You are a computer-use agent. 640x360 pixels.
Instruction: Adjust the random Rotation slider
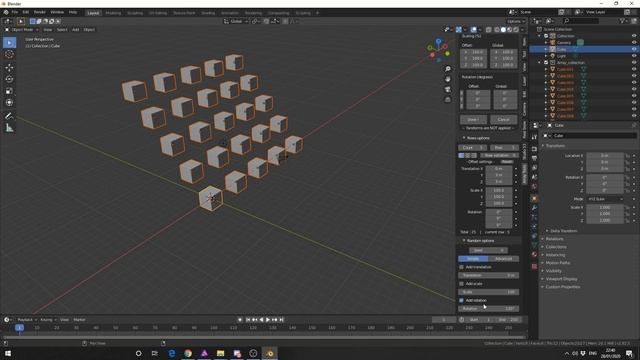pyautogui.click(x=489, y=309)
